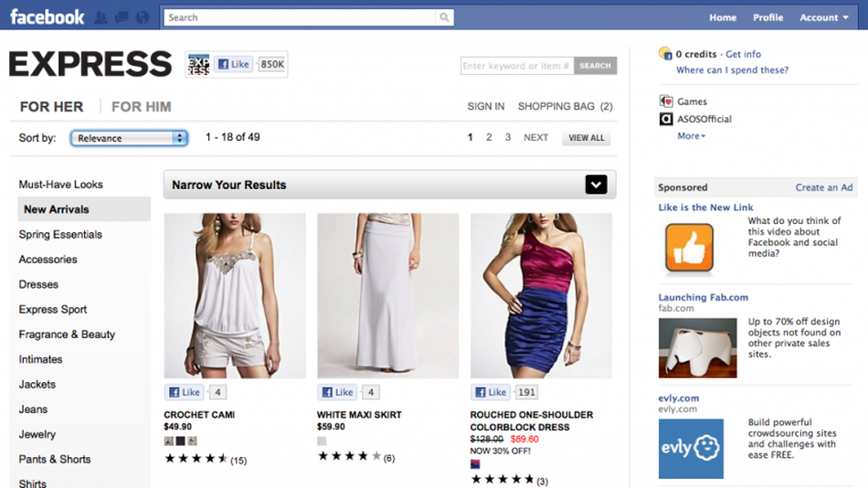
Task: Expand the Narrow Your Results panel
Action: pyautogui.click(x=597, y=185)
